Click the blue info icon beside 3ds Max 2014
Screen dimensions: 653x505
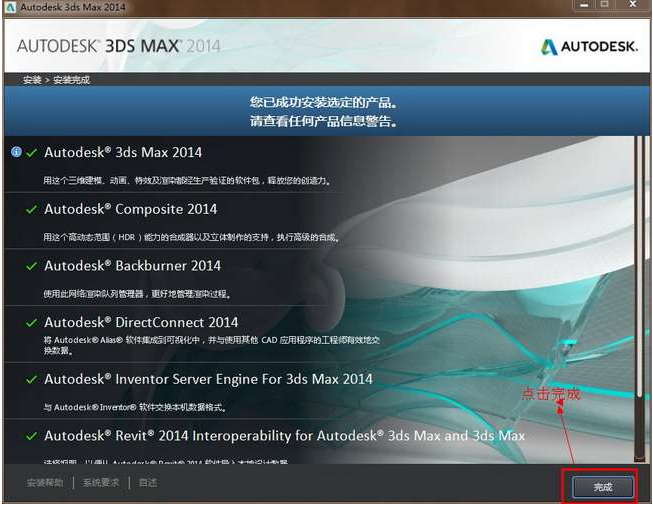click(16, 152)
